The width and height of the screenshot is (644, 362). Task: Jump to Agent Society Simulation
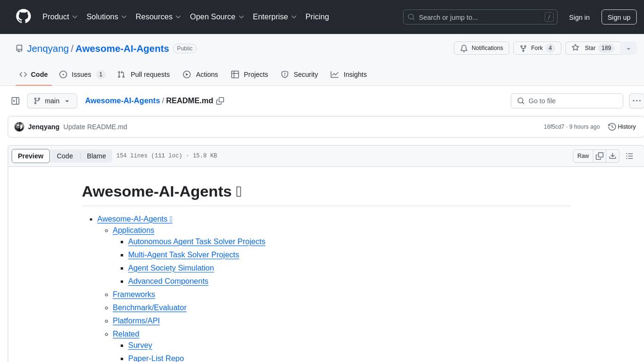(x=171, y=268)
